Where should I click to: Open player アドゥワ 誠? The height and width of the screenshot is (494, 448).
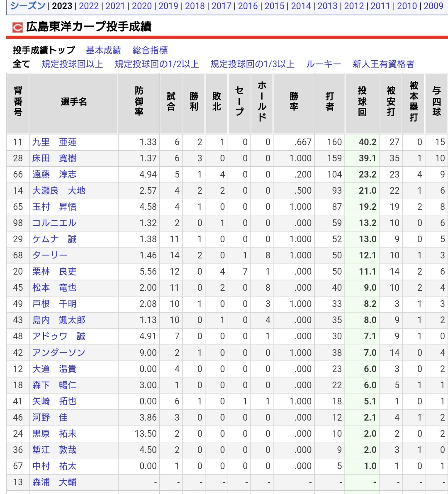click(58, 336)
